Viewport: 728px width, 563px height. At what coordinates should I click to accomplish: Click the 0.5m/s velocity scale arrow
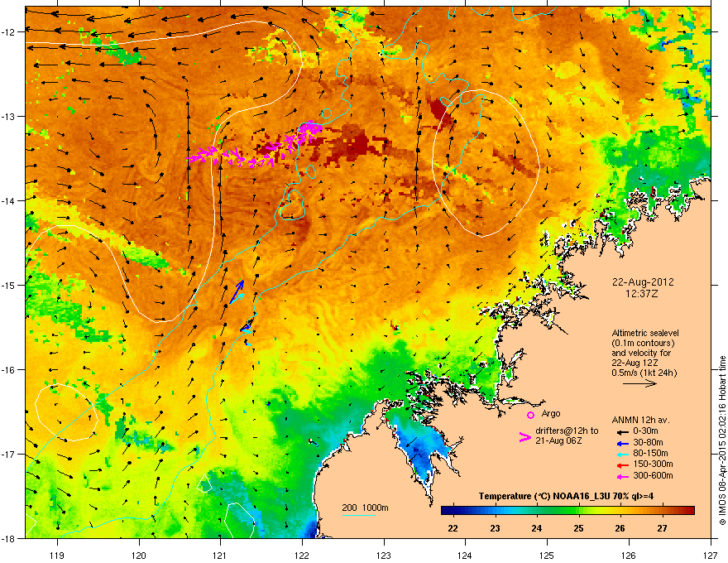tap(639, 383)
